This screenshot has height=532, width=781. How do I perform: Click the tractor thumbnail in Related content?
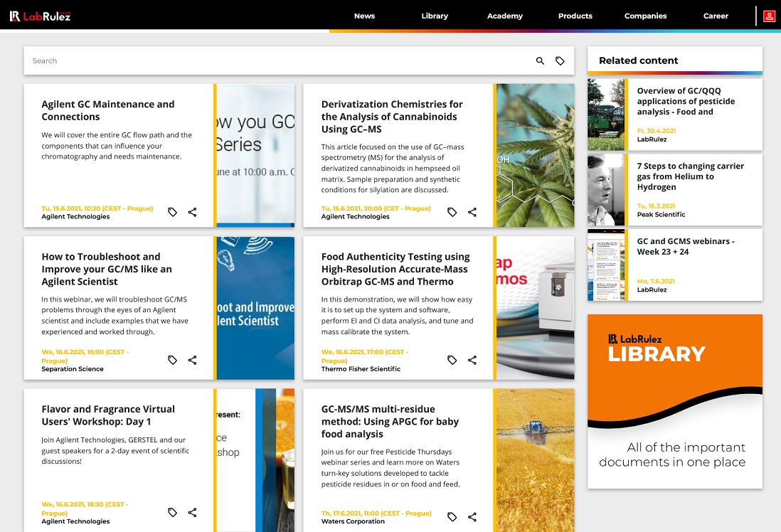[x=606, y=115]
